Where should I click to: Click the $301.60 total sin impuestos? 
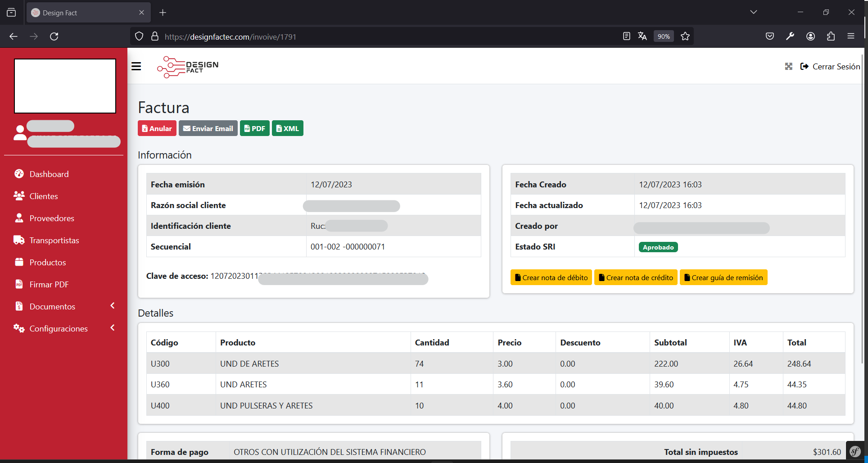(x=827, y=452)
